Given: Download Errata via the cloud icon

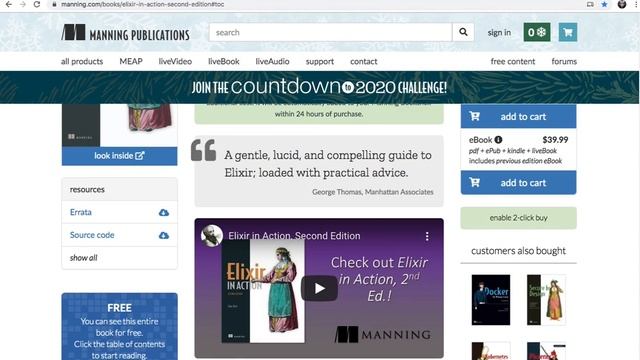Looking at the screenshot, I should (164, 213).
